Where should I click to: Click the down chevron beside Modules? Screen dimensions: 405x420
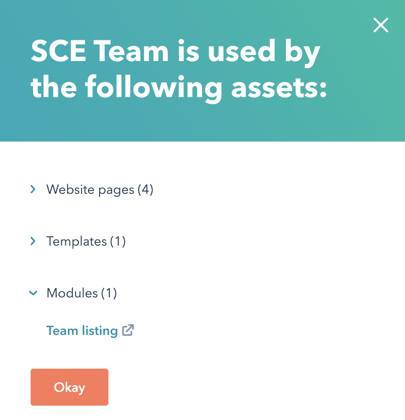click(x=33, y=293)
